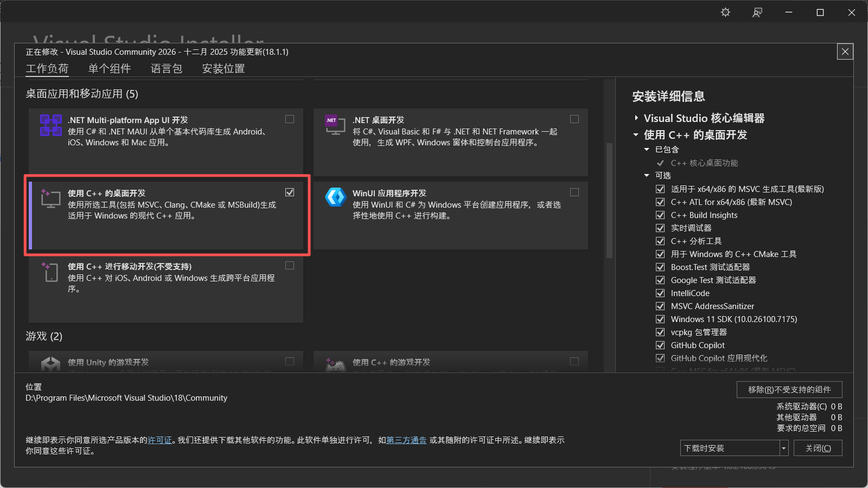This screenshot has height=488, width=868.
Task: Uncheck 实时调试器 component
Action: coord(660,228)
